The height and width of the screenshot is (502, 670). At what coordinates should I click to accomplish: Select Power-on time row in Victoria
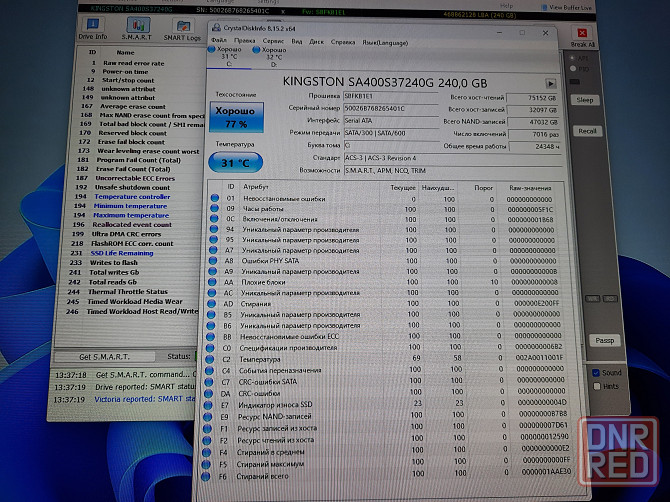coord(125,71)
